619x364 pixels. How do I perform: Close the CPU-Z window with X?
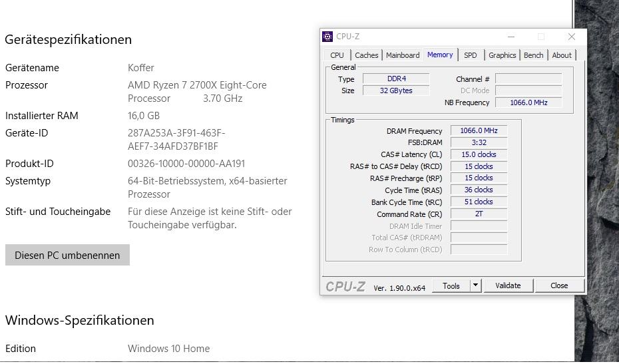coord(571,37)
